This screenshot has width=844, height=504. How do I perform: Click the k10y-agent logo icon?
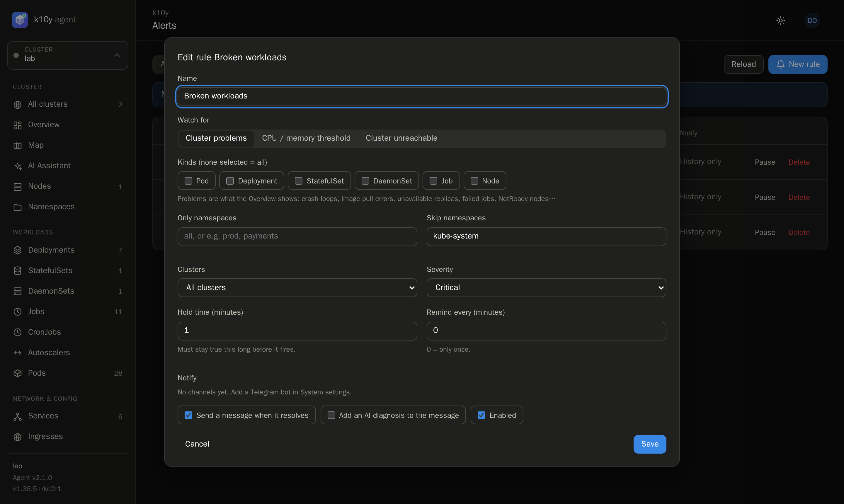tap(20, 20)
